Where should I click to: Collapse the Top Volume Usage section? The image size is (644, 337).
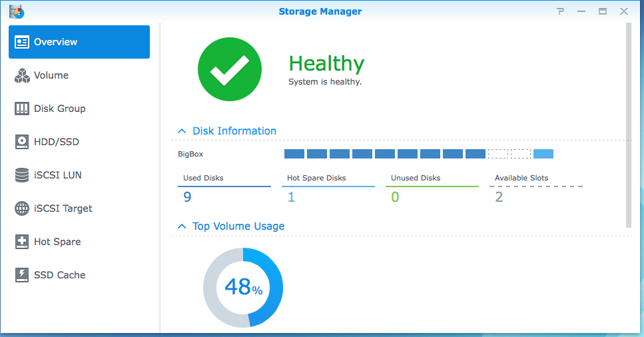point(182,226)
